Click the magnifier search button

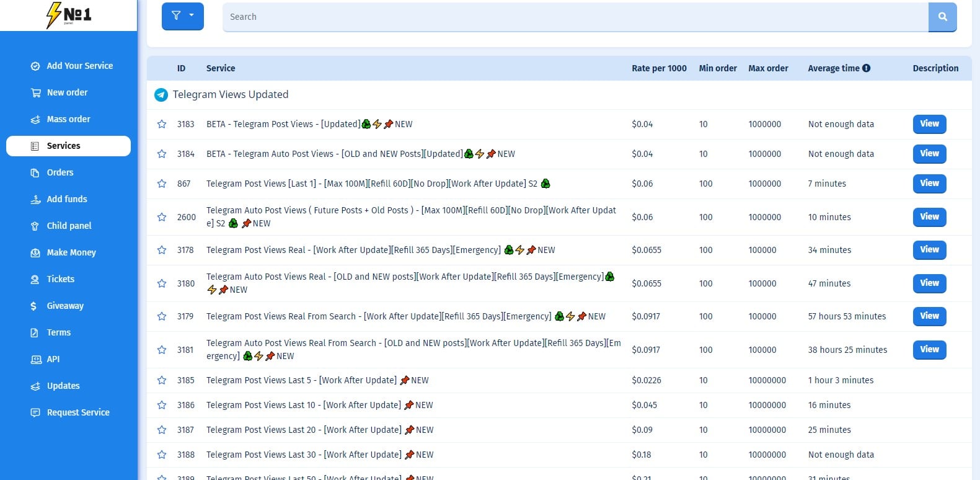click(942, 17)
